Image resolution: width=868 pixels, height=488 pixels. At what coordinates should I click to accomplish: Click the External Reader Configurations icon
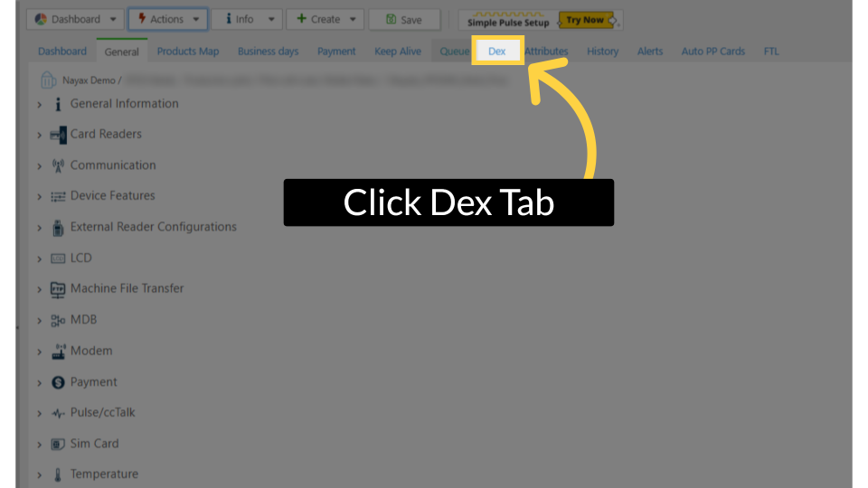pos(58,228)
